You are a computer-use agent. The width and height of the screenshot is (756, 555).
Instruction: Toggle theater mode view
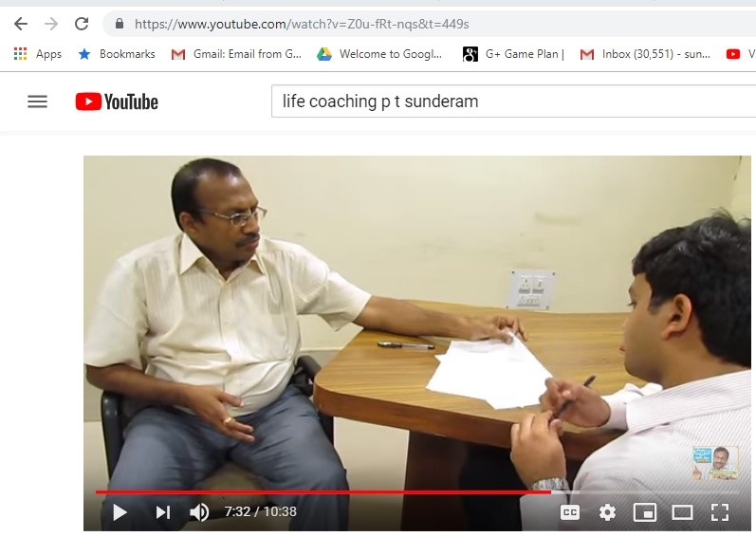tap(682, 512)
